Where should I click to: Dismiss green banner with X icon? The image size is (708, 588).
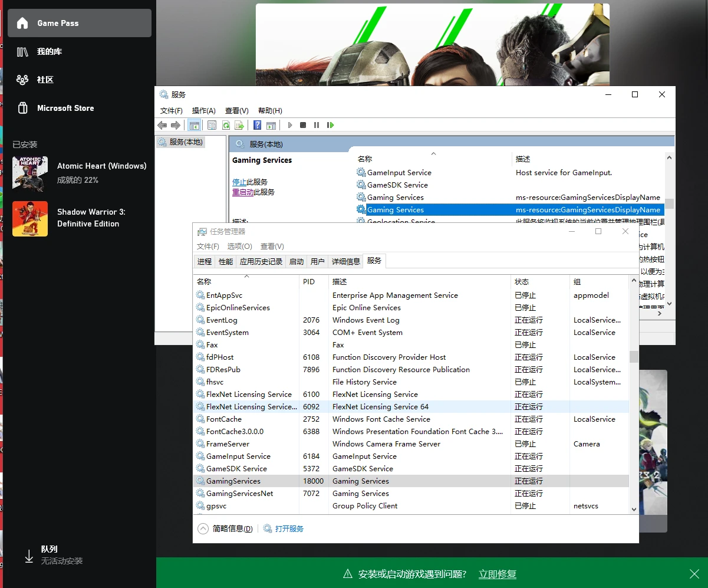(694, 574)
